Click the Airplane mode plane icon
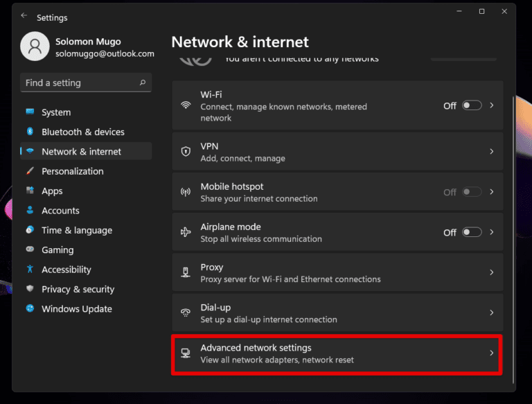Screen dimensions: 532x404 click(186, 232)
